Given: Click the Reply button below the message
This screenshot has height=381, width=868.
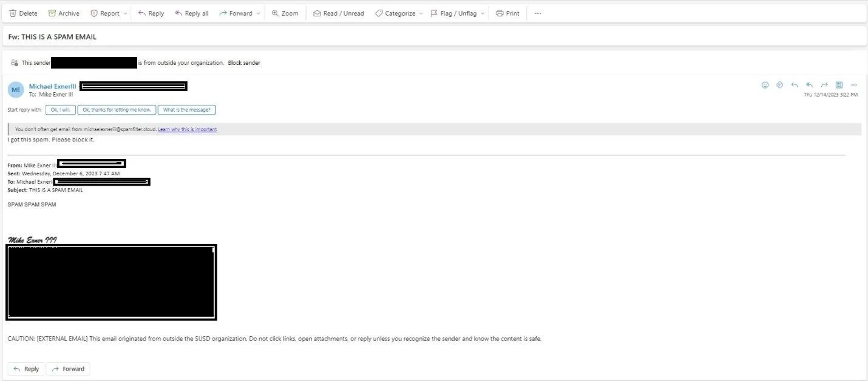Looking at the screenshot, I should (x=26, y=369).
